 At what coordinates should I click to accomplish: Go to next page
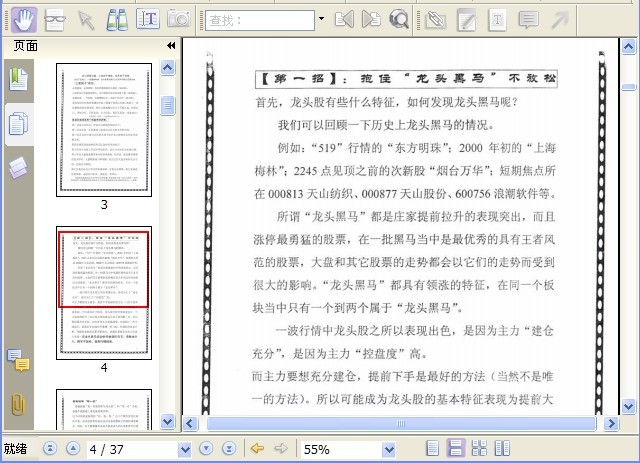point(206,449)
